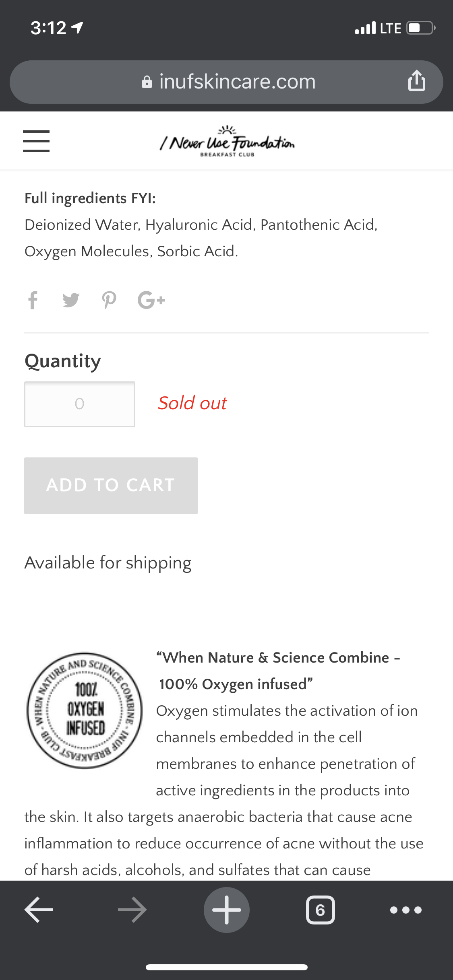Image resolution: width=453 pixels, height=980 pixels.
Task: Tap the I Never Use Foundation logo
Action: coord(227,141)
